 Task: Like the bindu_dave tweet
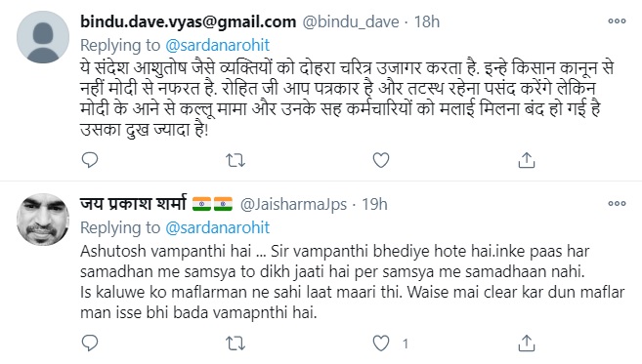click(x=381, y=160)
